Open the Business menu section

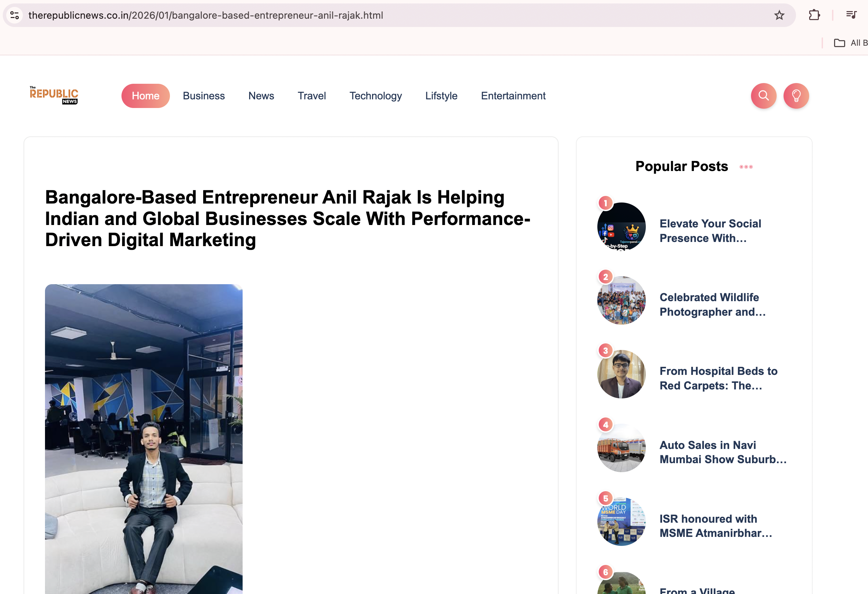tap(204, 96)
